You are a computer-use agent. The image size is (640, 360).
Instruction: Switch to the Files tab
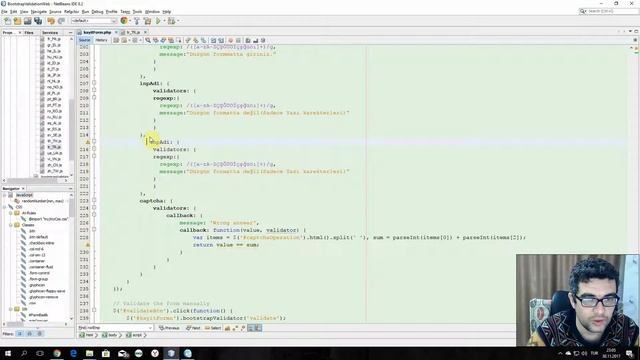pos(29,32)
